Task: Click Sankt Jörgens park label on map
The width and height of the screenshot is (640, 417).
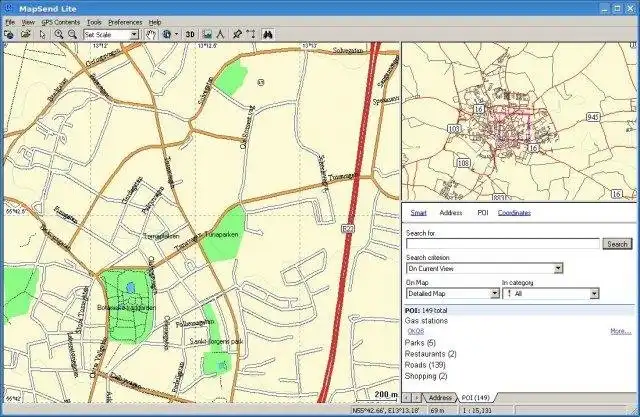Action: (x=216, y=341)
